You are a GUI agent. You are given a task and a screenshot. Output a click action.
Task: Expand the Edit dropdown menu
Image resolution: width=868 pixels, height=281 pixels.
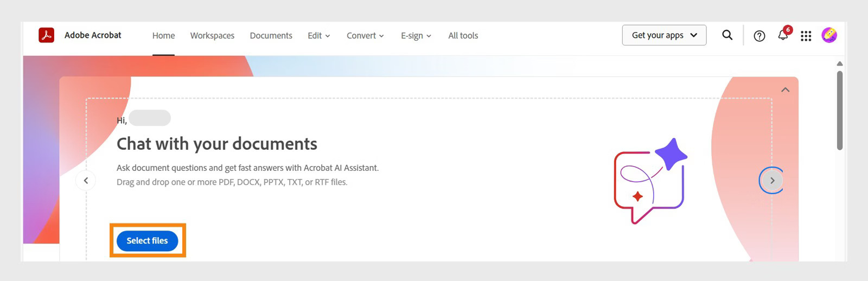point(318,36)
